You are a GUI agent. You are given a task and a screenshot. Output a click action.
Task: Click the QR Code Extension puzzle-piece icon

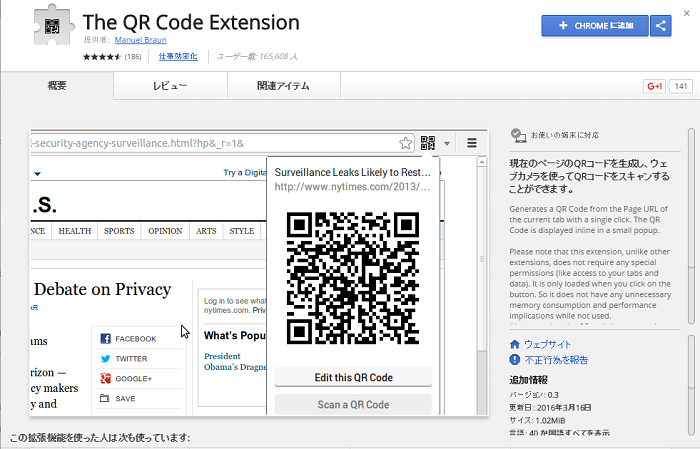pos(52,25)
